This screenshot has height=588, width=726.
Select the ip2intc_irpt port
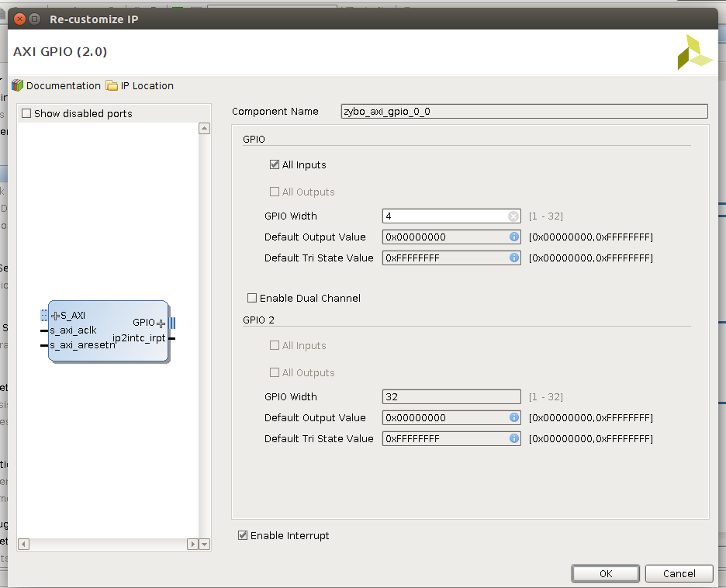tap(139, 338)
